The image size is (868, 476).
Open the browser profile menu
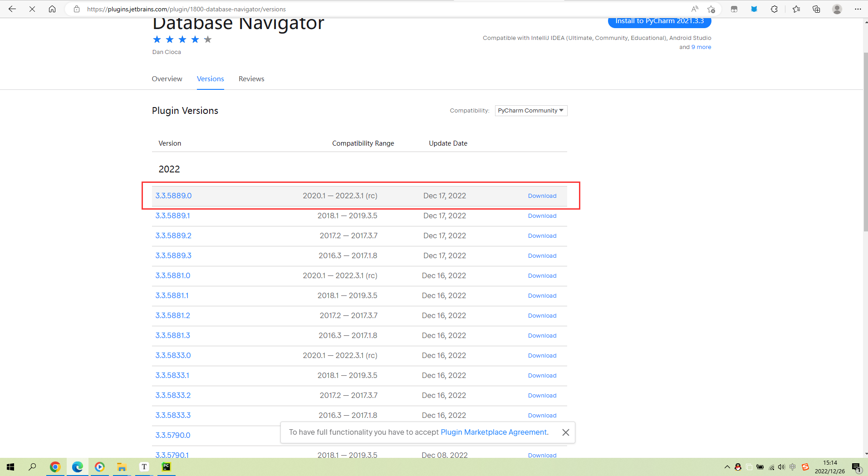(x=837, y=9)
